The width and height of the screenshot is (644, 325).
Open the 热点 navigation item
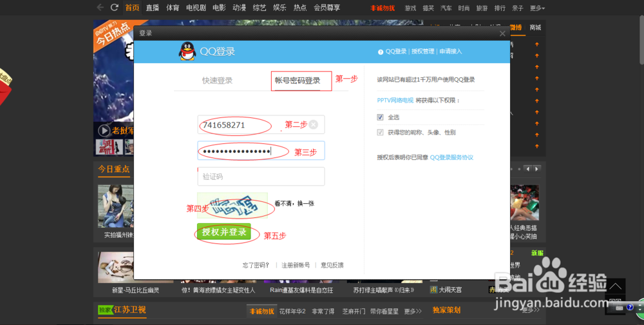(300, 7)
